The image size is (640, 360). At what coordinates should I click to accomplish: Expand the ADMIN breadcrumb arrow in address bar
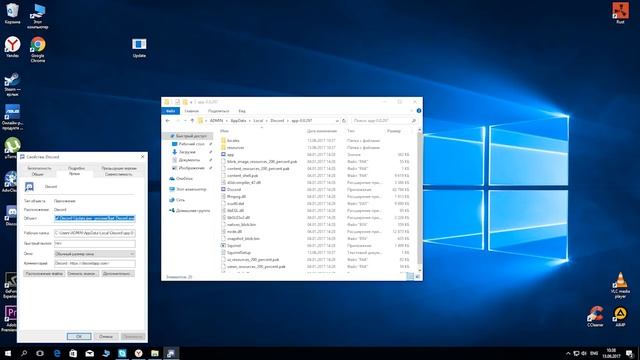point(227,121)
